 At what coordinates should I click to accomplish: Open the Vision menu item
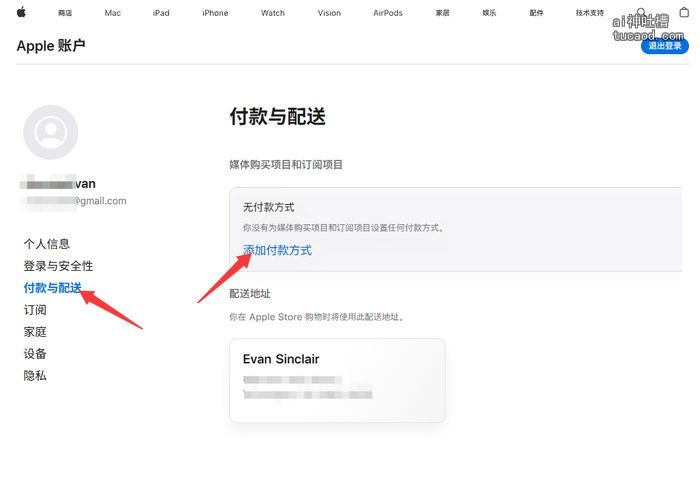click(x=329, y=13)
